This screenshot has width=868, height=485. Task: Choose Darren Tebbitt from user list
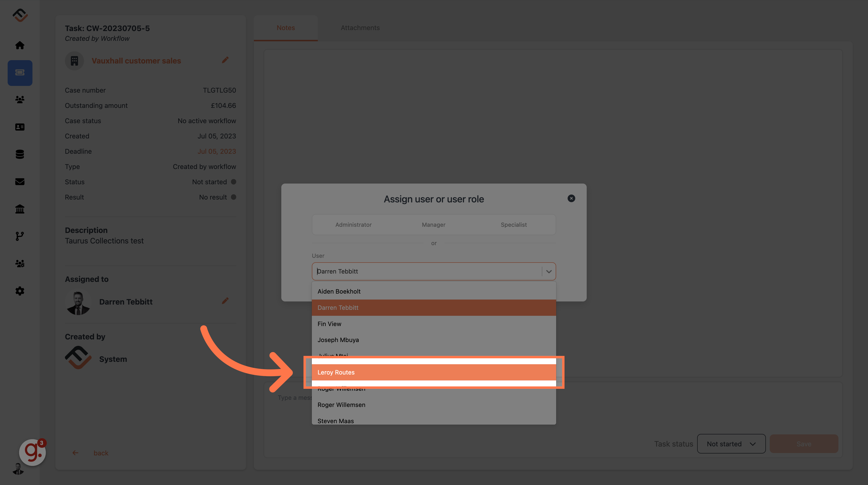pos(434,308)
